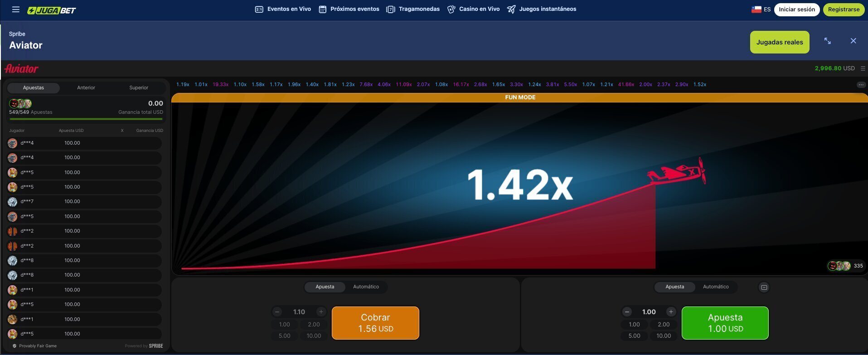Viewport: 868px width, 355px height.
Task: Select Automático mode in the left bet panel
Action: tap(366, 287)
